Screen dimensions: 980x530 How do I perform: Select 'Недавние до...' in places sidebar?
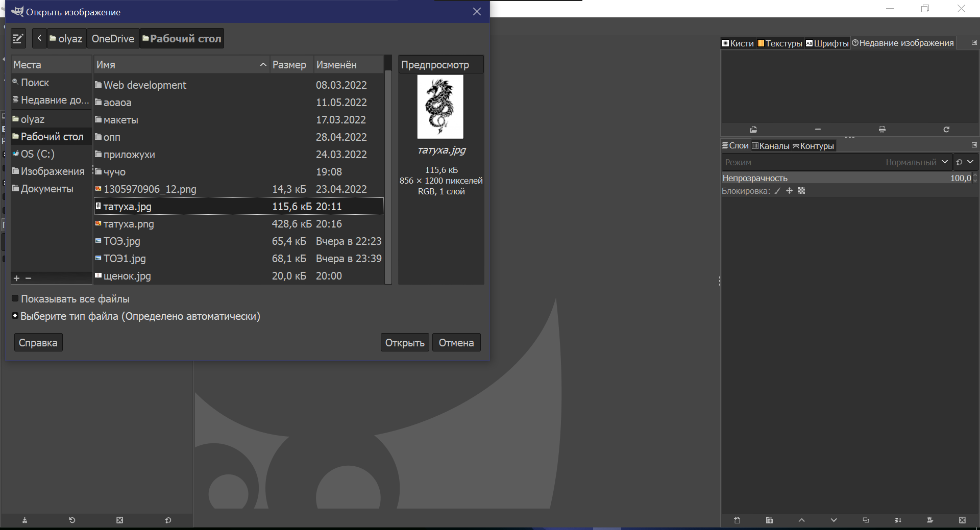point(51,100)
